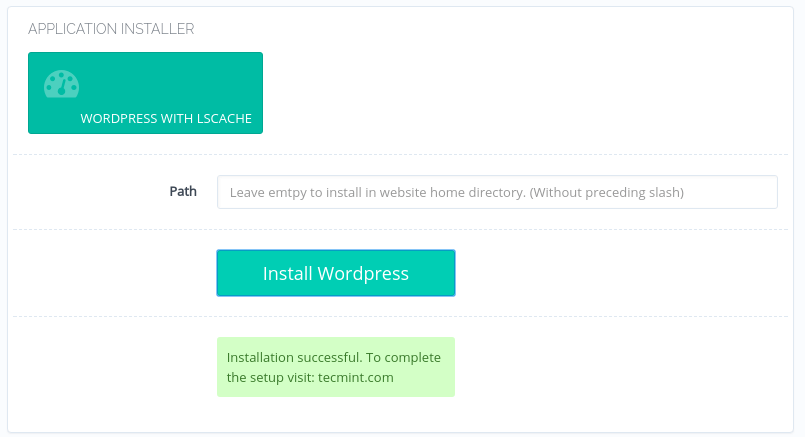Click the Application Installer heading
Image resolution: width=805 pixels, height=437 pixels.
coord(111,29)
